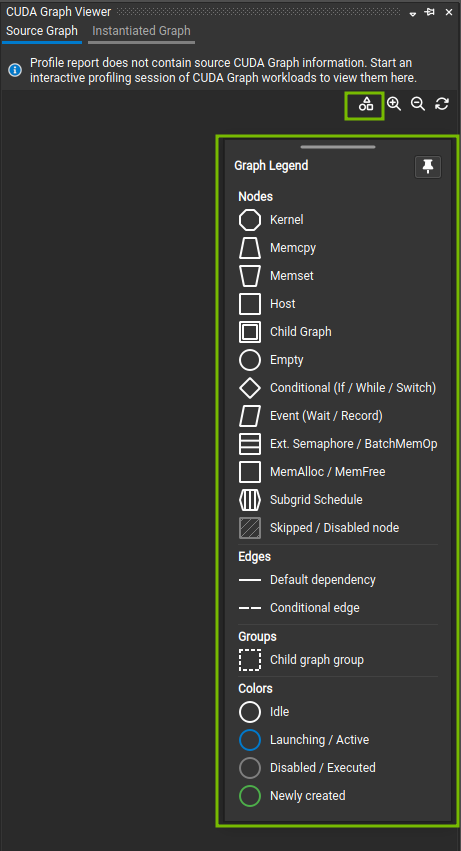Open the CUDA Graph Viewer window options dropdown
Viewport: 461px width, 851px height.
(x=413, y=12)
